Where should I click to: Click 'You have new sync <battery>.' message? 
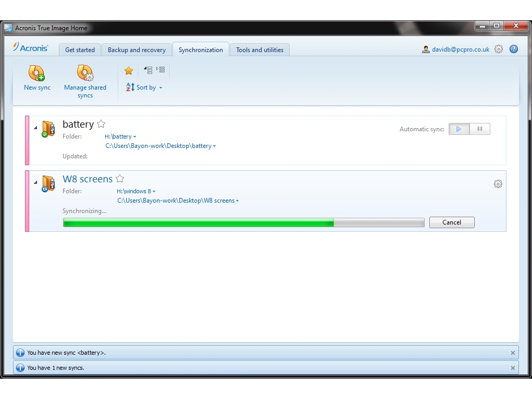click(67, 353)
